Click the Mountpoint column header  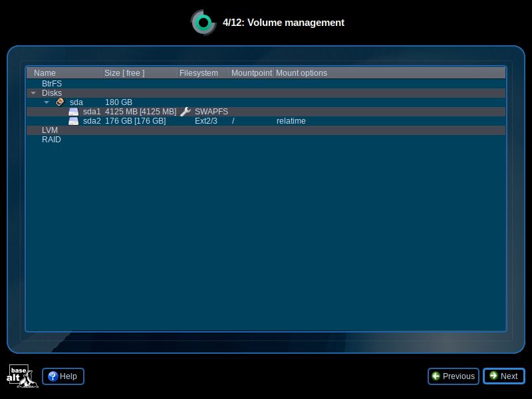[x=251, y=73]
